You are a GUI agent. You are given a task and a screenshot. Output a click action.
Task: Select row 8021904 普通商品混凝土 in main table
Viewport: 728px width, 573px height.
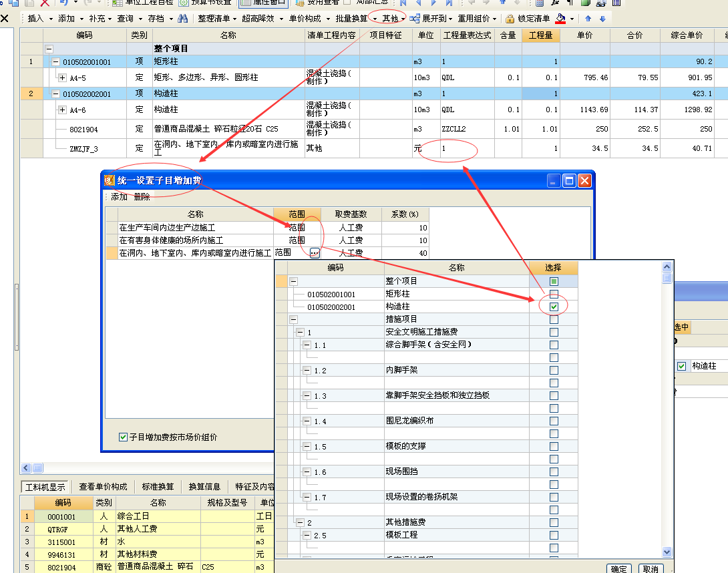[374, 129]
